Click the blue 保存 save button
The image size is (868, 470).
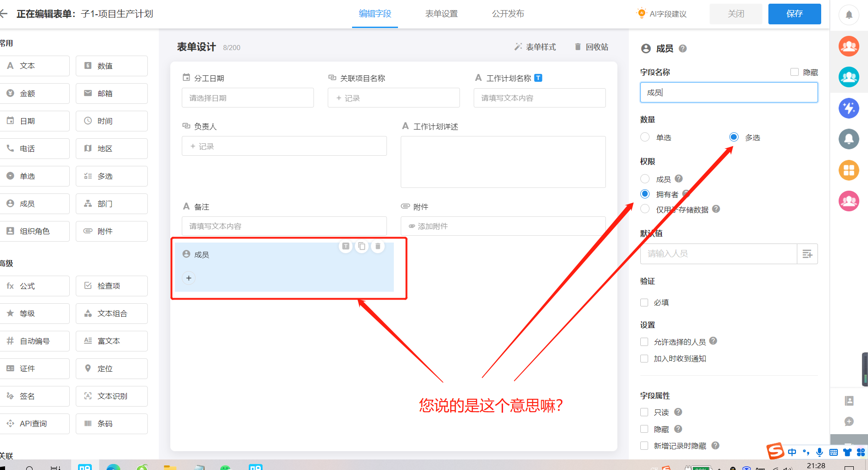click(x=794, y=13)
